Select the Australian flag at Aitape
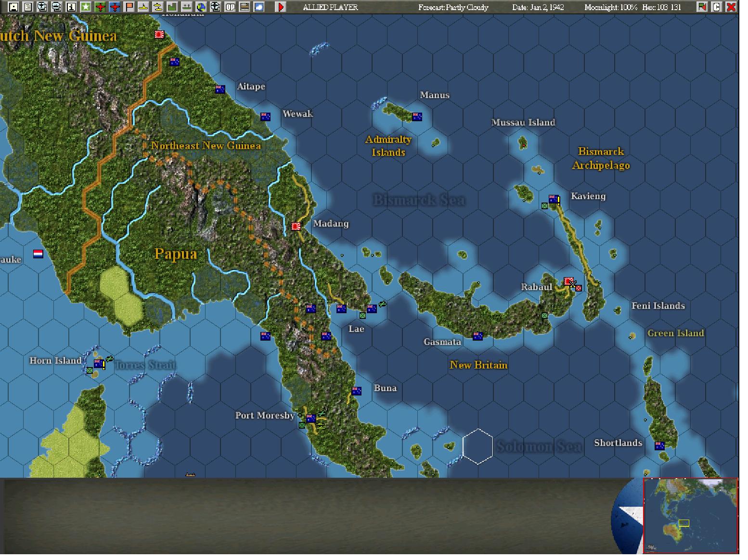Image resolution: width=748 pixels, height=560 pixels. [x=220, y=89]
